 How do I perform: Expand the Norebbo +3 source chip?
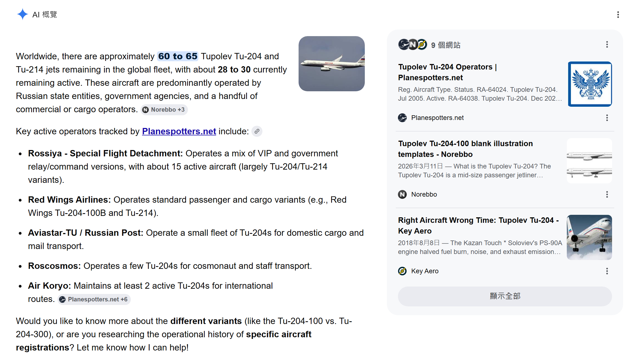164,110
